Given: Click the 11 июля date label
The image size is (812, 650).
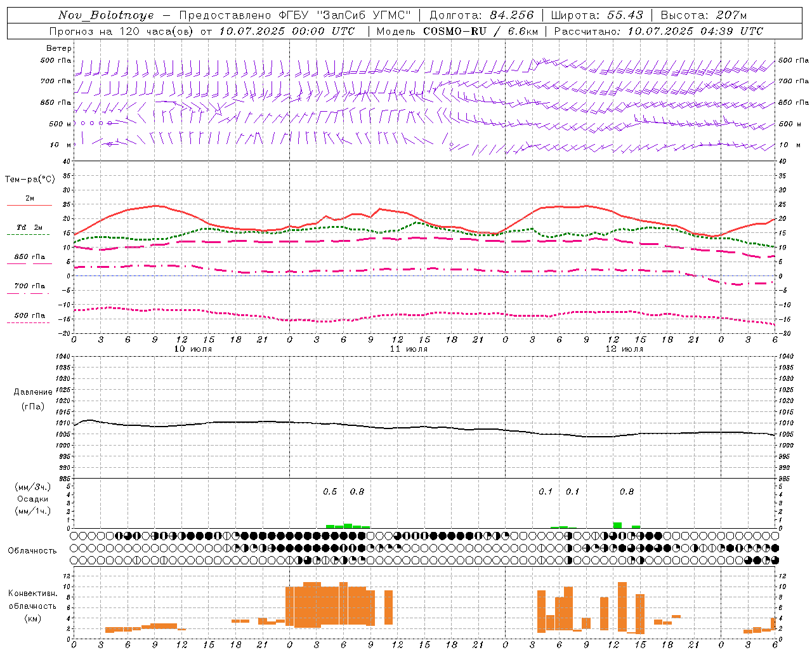Looking at the screenshot, I should [x=409, y=349].
